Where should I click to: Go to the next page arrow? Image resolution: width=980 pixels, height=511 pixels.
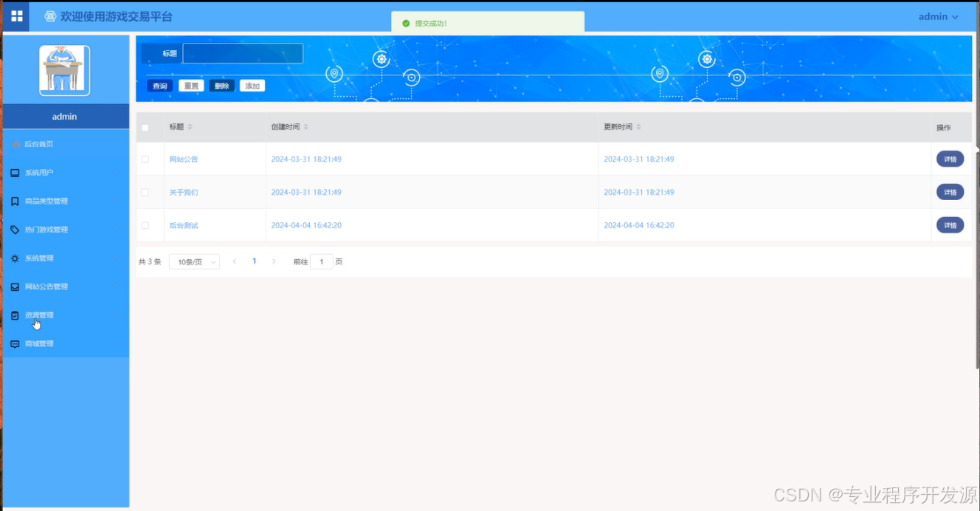coord(274,261)
